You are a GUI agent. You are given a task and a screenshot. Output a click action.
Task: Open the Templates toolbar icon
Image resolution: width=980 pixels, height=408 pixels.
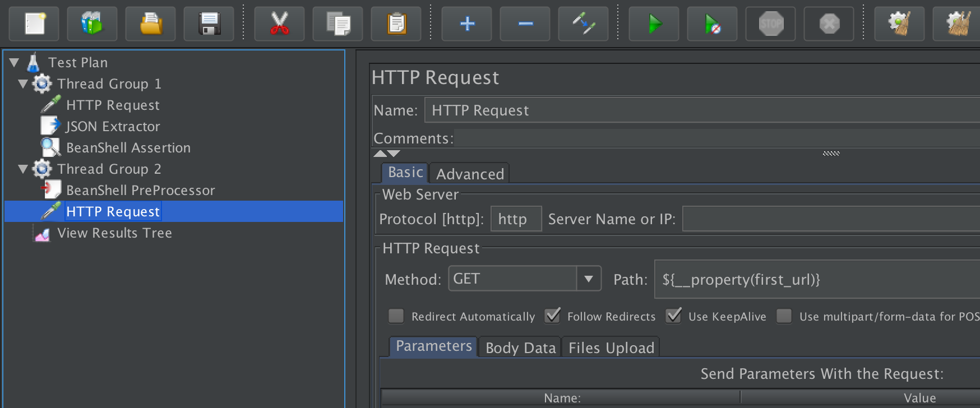[x=92, y=24]
